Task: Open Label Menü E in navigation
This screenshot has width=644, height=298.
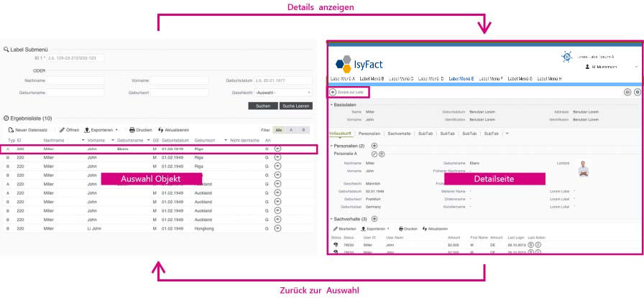Action: (x=461, y=78)
